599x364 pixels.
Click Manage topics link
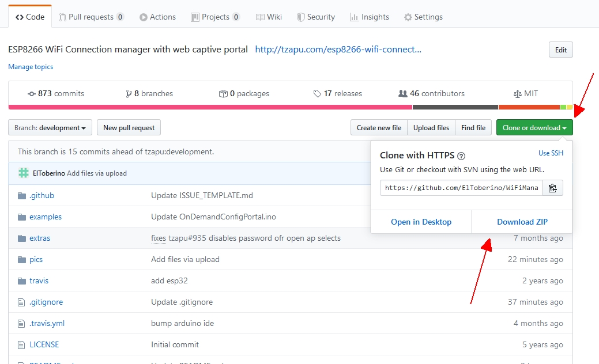(31, 67)
